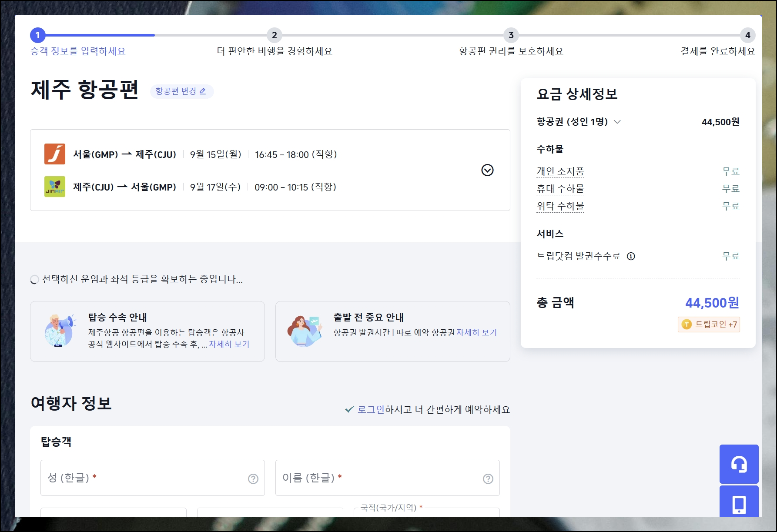Screen dimensions: 777x532
Task: Click the checkmark icon beside 로그인
Action: (349, 409)
